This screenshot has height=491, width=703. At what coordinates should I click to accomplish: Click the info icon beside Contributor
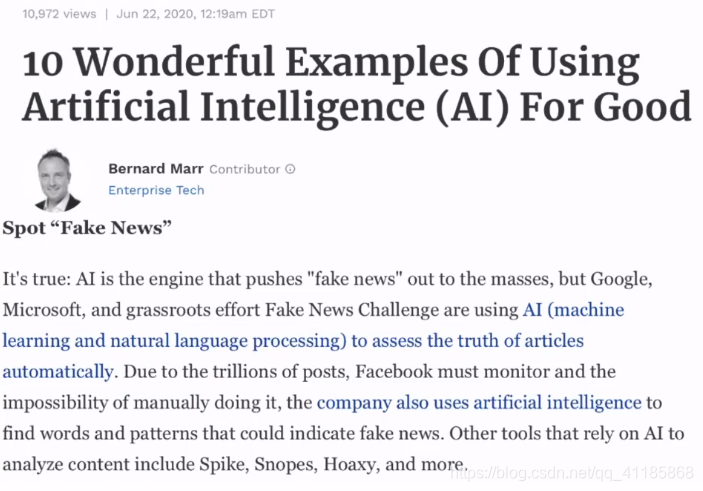click(290, 170)
